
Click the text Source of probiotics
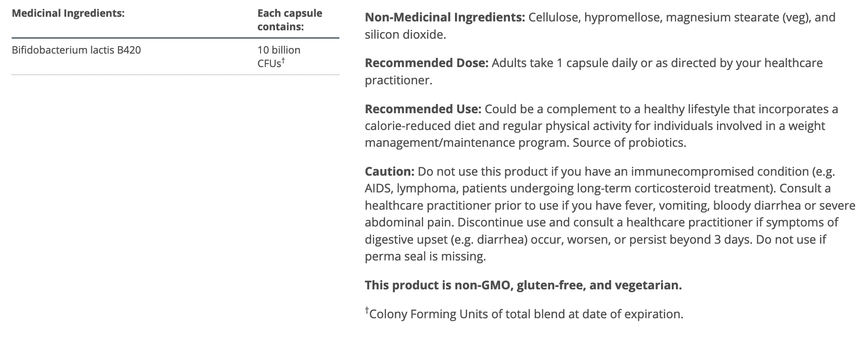click(x=629, y=143)
